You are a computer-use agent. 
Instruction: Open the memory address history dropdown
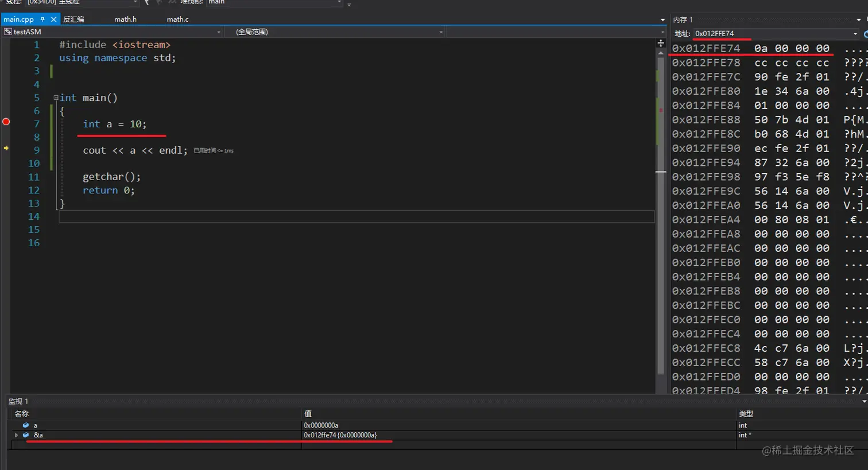[x=855, y=34]
